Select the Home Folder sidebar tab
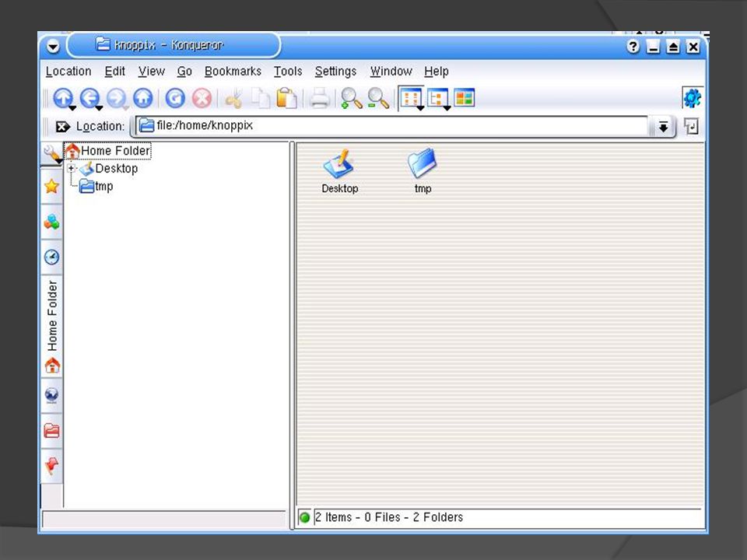The width and height of the screenshot is (747, 560). tap(52, 327)
